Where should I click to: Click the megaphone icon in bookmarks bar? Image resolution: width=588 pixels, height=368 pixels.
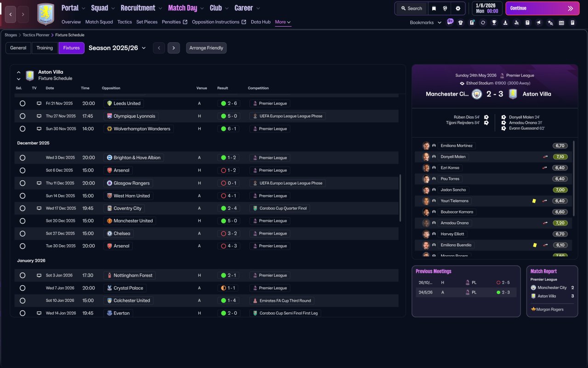coord(539,23)
